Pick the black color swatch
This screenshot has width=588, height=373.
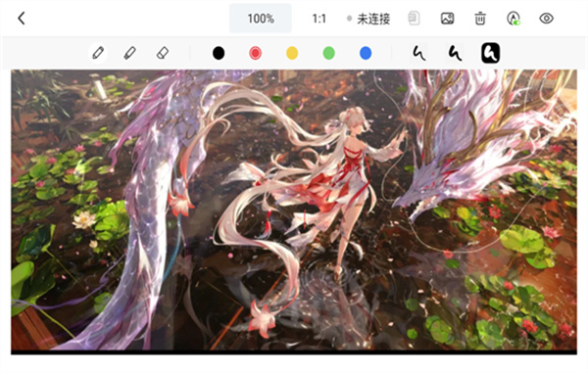point(219,53)
